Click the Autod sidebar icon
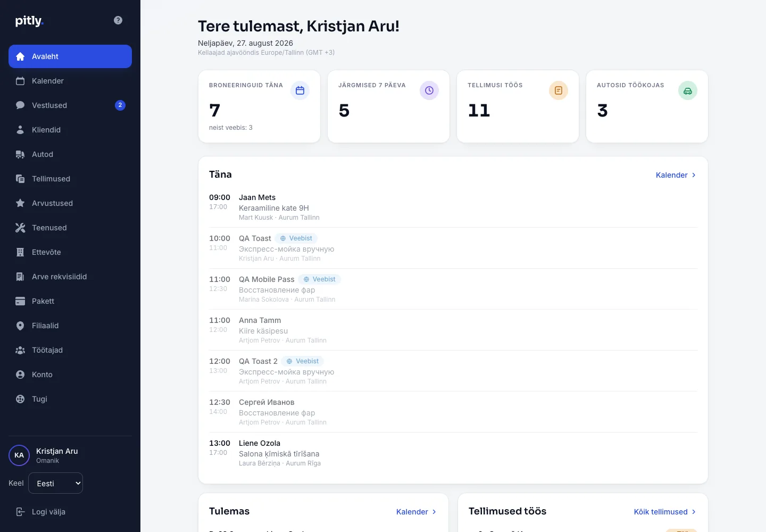This screenshot has height=532, width=766. pyautogui.click(x=20, y=154)
